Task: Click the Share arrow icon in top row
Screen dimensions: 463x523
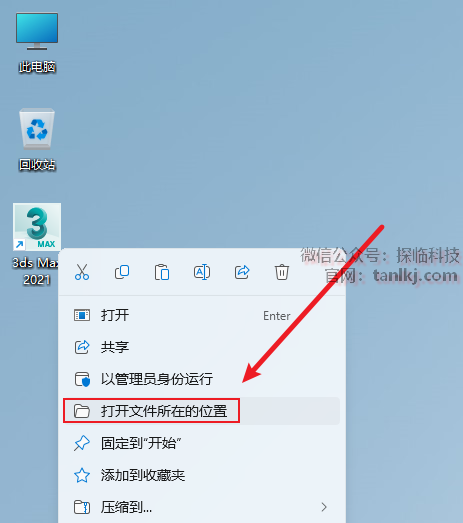Action: coord(242,272)
